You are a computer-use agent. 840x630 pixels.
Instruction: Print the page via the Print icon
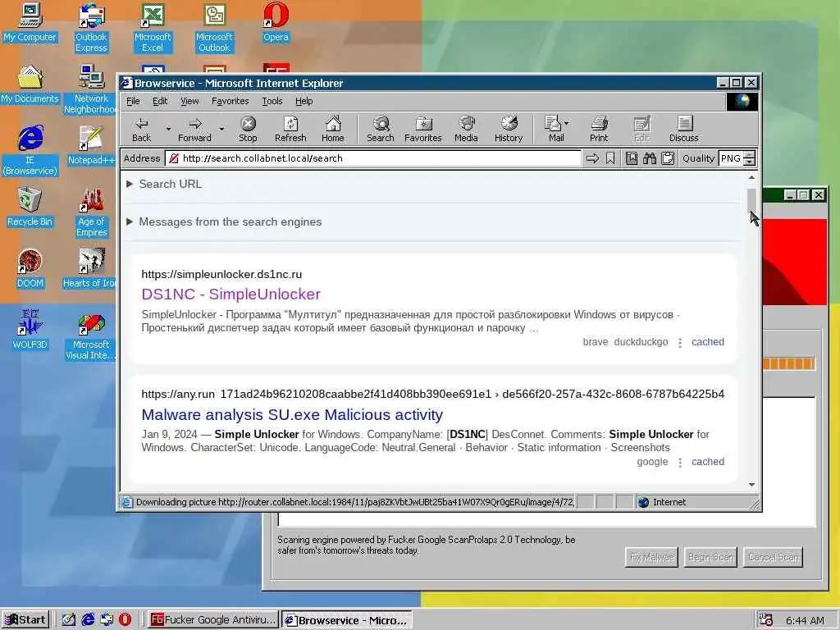click(599, 129)
